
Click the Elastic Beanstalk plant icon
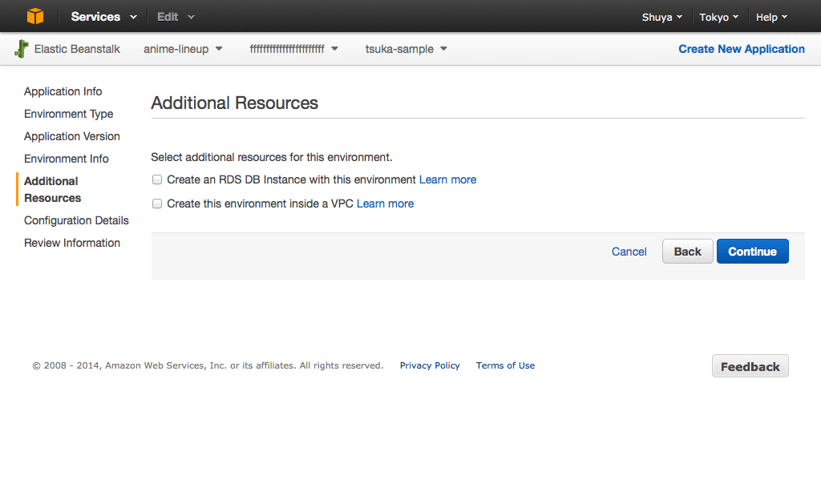(x=22, y=49)
